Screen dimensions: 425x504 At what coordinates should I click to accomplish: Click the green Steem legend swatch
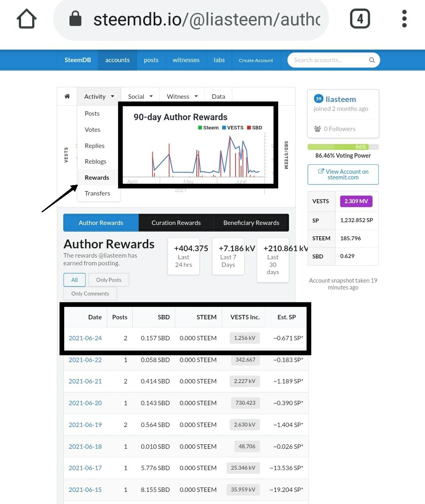[x=200, y=127]
